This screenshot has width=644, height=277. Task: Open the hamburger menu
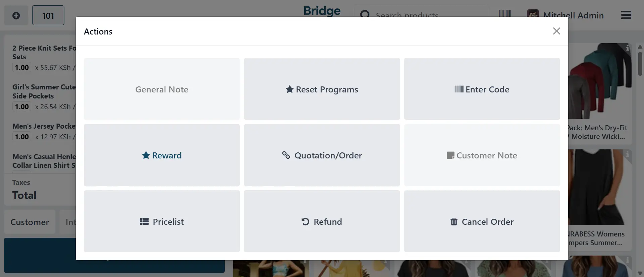click(x=626, y=15)
